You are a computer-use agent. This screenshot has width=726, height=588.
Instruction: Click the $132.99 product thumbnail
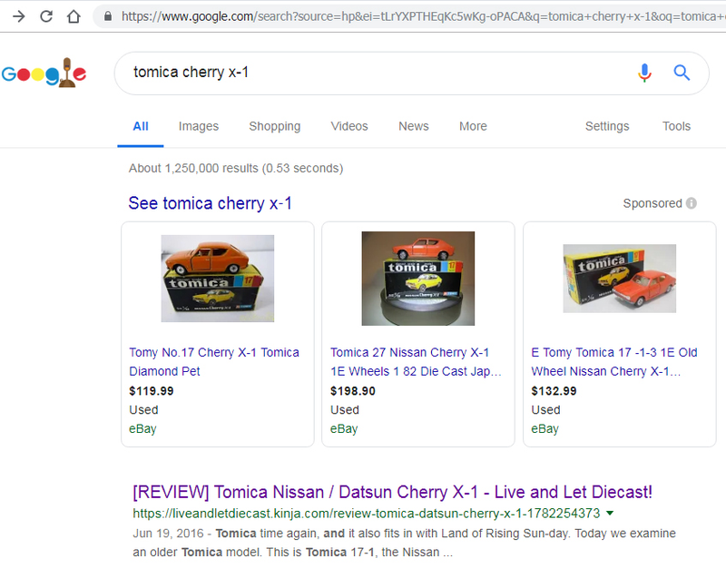[620, 279]
